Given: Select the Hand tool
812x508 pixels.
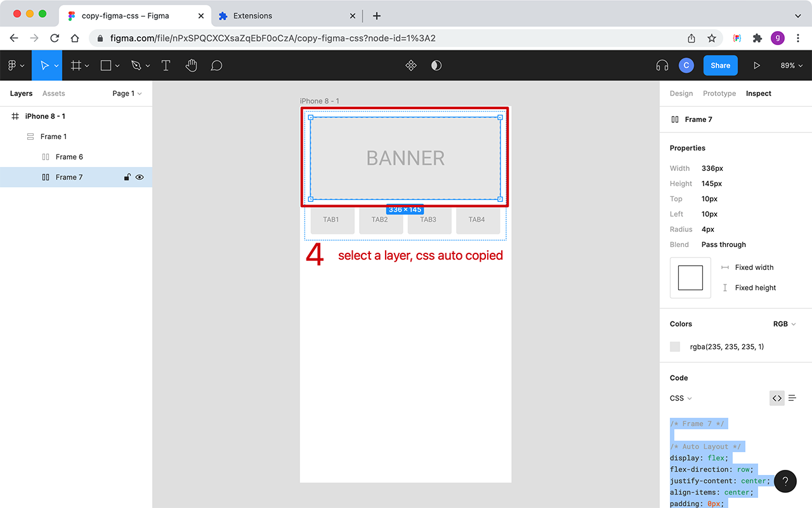Looking at the screenshot, I should [191, 65].
